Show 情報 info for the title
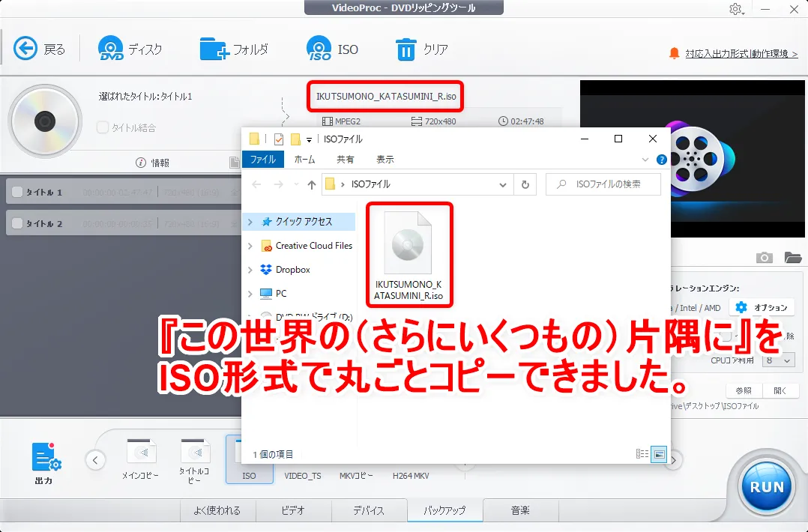808x532 pixels. tap(153, 163)
